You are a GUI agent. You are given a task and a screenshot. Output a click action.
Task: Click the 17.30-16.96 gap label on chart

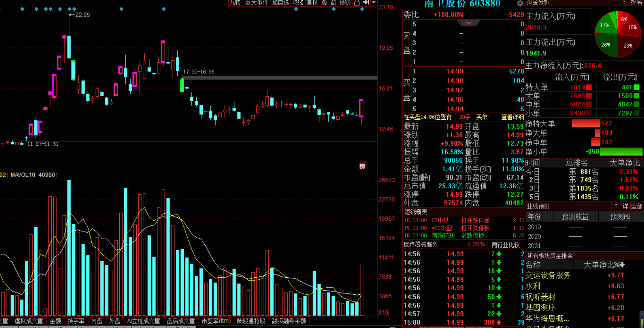(x=199, y=72)
